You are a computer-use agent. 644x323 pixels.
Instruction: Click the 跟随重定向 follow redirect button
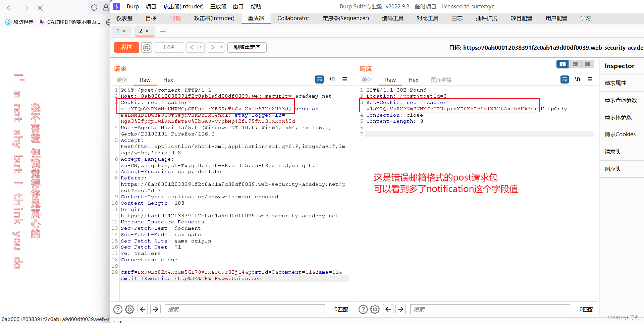click(x=247, y=47)
